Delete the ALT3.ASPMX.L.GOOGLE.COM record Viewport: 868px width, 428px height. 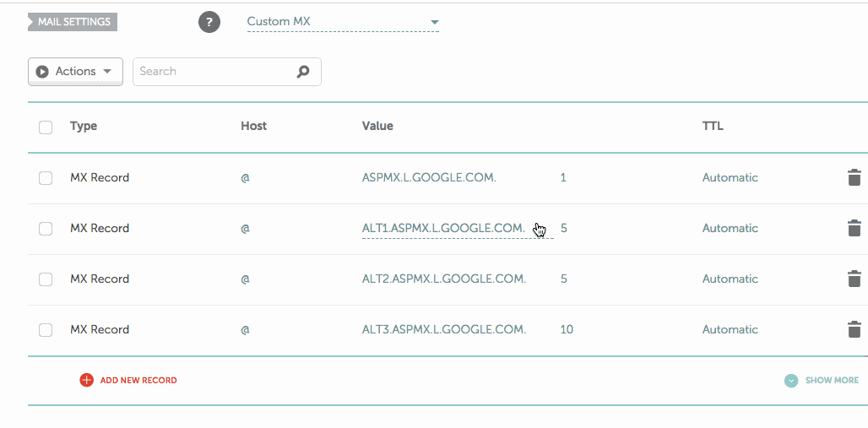click(854, 329)
